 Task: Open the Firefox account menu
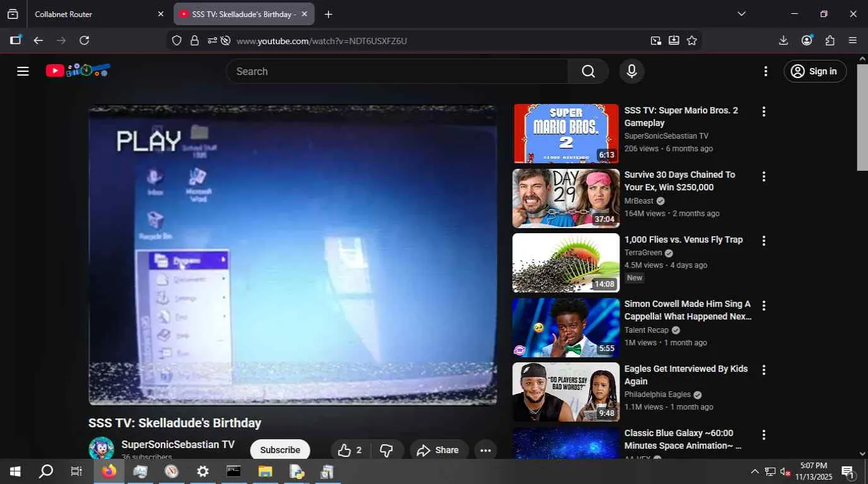tap(807, 40)
